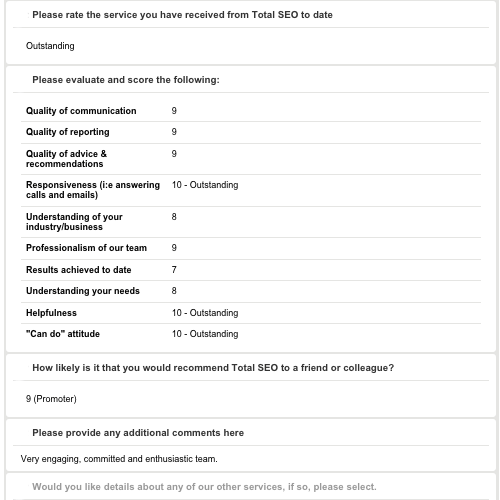Click the score 7 for Results achieved
This screenshot has width=500, height=500.
click(174, 269)
